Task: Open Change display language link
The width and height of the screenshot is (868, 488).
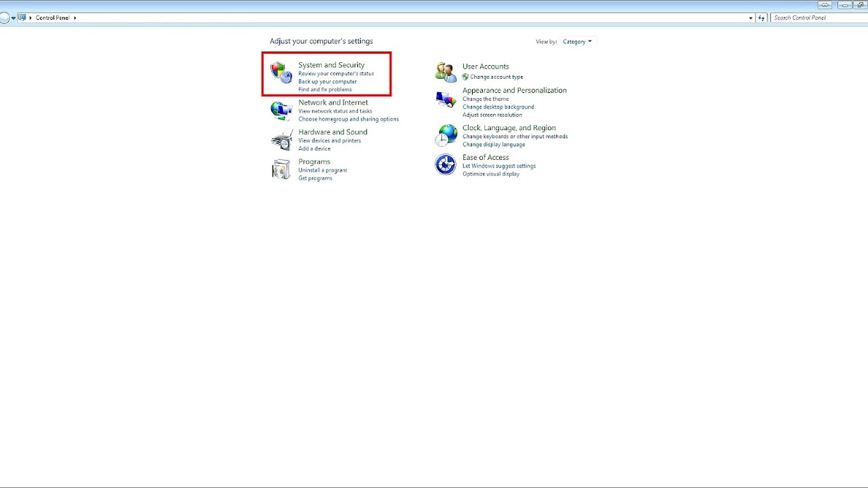Action: pyautogui.click(x=494, y=144)
